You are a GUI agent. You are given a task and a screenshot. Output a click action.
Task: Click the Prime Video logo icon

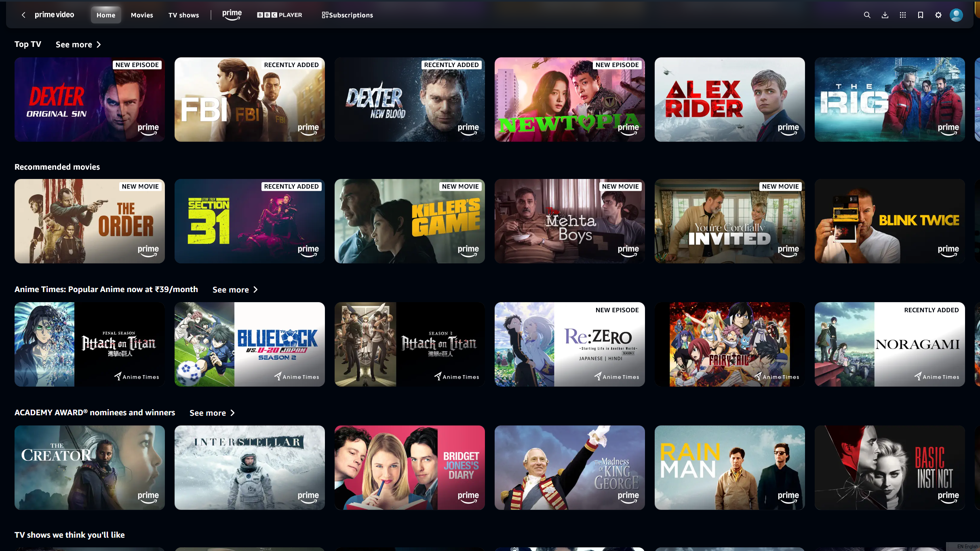click(x=55, y=15)
